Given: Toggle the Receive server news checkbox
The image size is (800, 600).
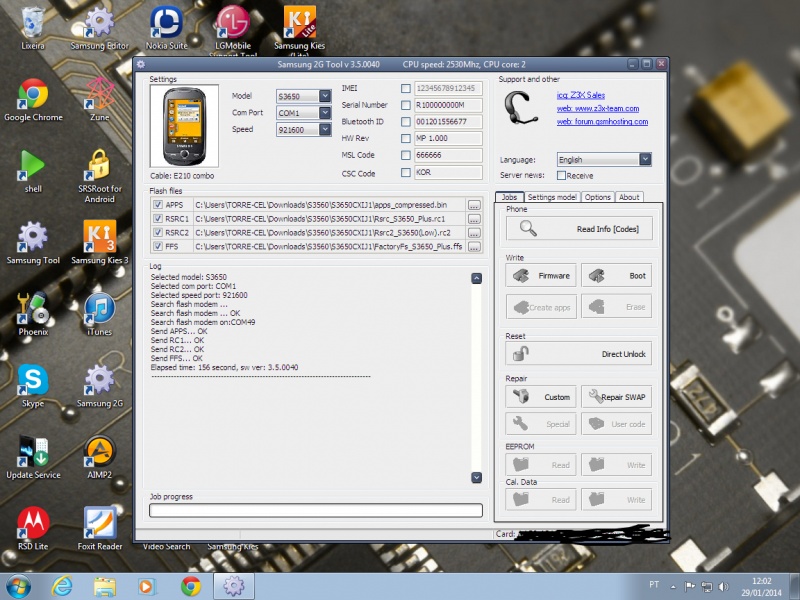Looking at the screenshot, I should (x=561, y=176).
